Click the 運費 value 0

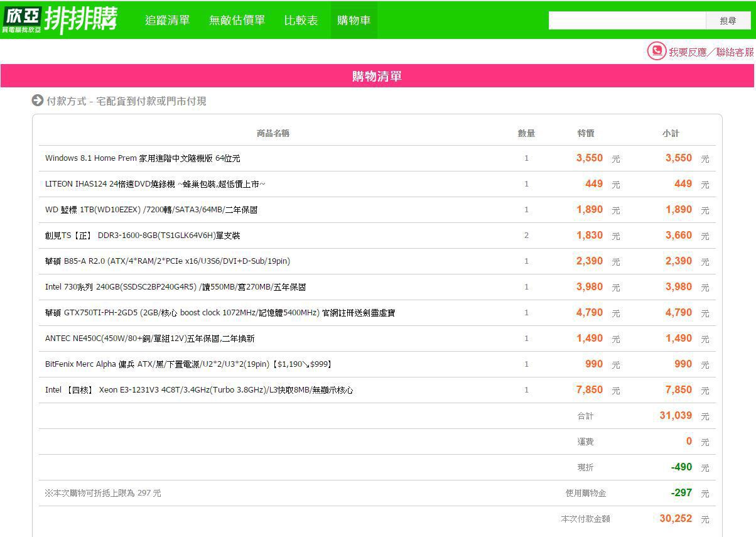689,442
